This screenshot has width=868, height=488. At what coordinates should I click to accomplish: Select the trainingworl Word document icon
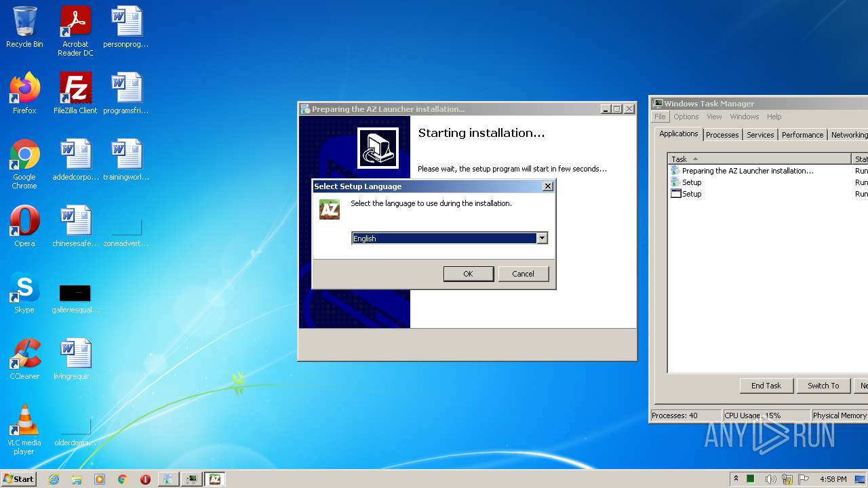click(126, 160)
